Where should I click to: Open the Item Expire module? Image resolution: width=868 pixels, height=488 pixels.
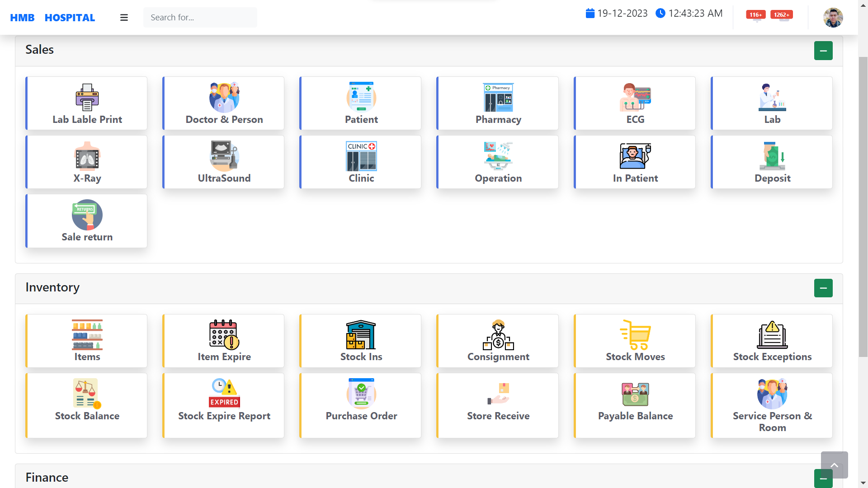(x=224, y=341)
